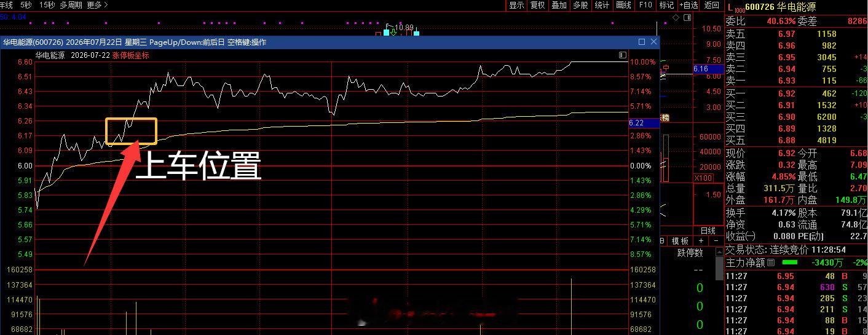Open the 多周期 period menu
Image resolution: width=868 pixels, height=335 pixels.
click(71, 5)
